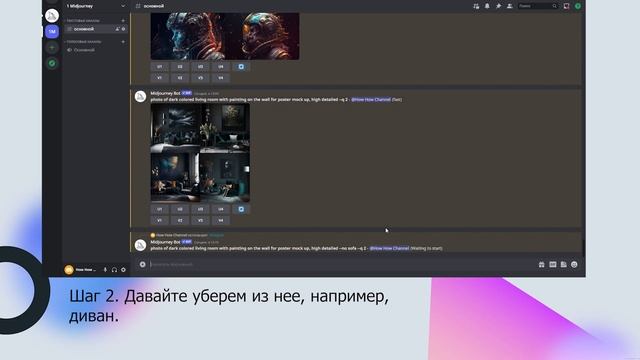
Task: Create variation V2 of living room image
Action: tap(180, 220)
